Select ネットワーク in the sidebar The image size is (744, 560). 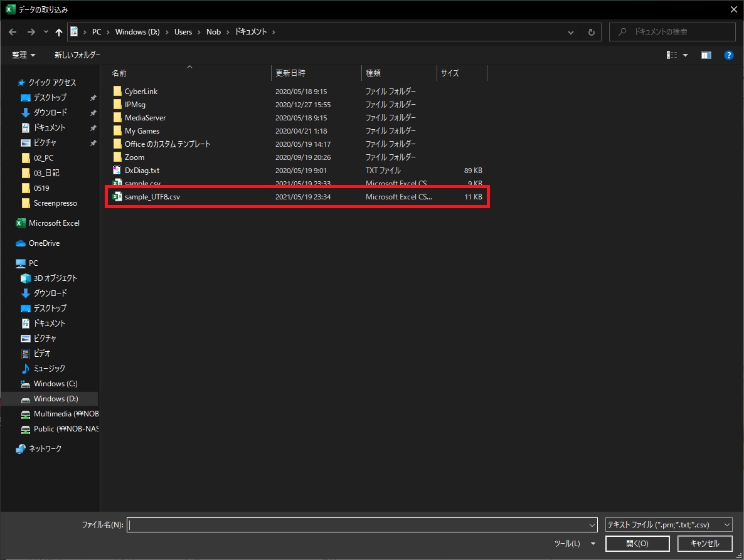tap(45, 448)
